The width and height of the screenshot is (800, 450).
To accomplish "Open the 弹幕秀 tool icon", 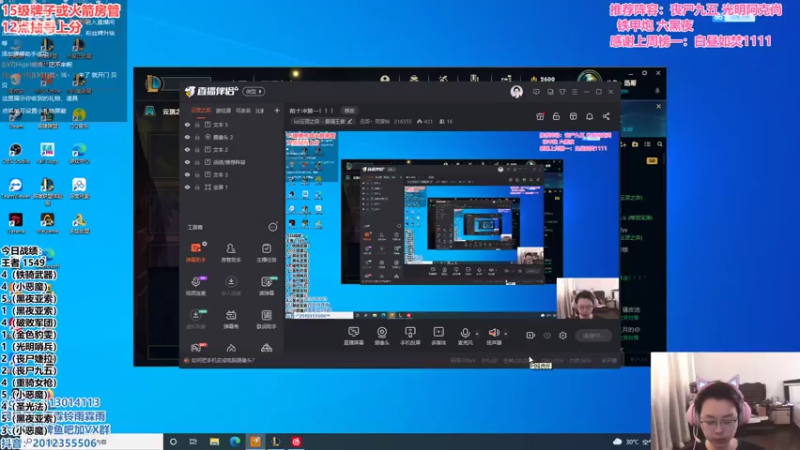I will tap(231, 319).
